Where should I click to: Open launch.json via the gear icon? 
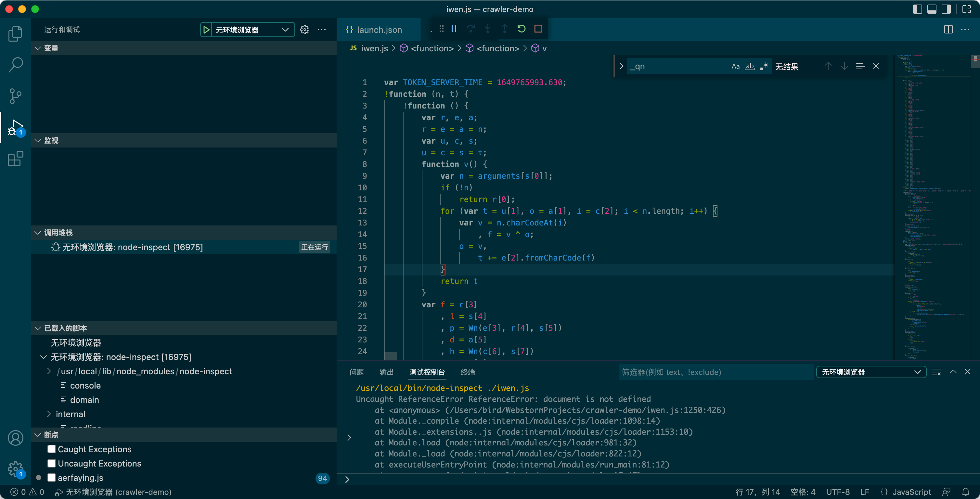(x=305, y=30)
